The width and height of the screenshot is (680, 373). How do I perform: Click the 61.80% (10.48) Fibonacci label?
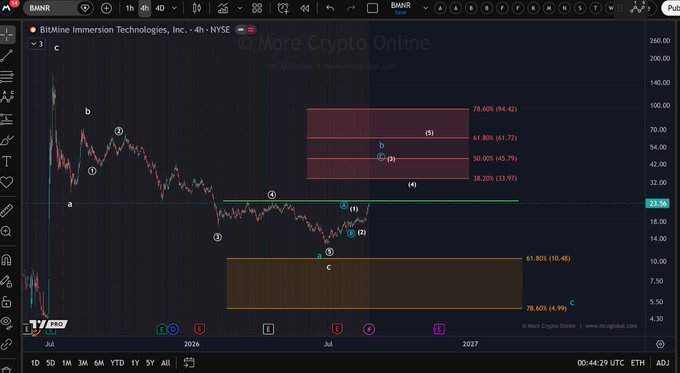548,258
